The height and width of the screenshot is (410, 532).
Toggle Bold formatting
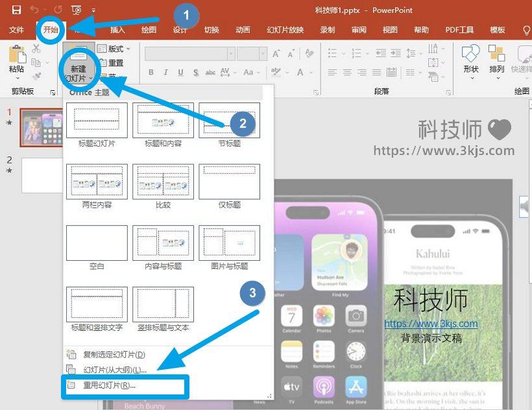pyautogui.click(x=151, y=72)
